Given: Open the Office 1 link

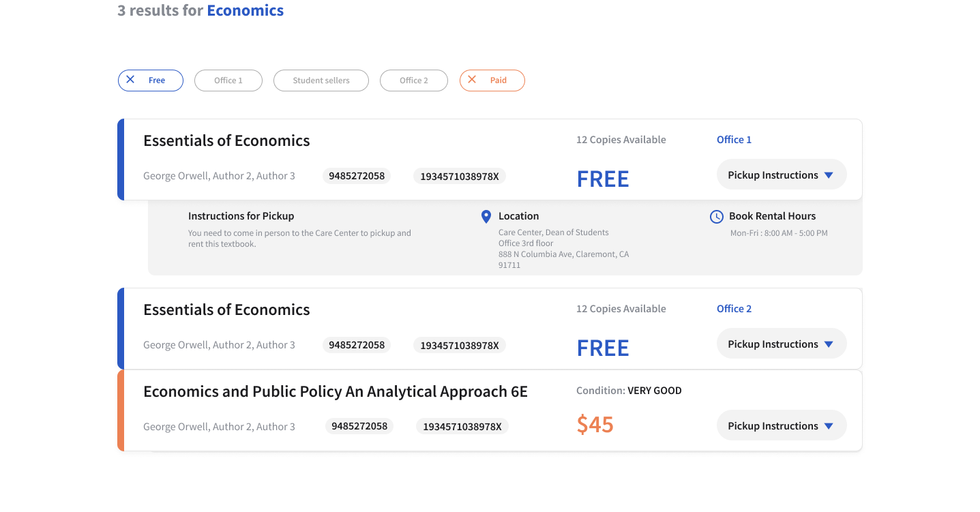Looking at the screenshot, I should click(734, 140).
